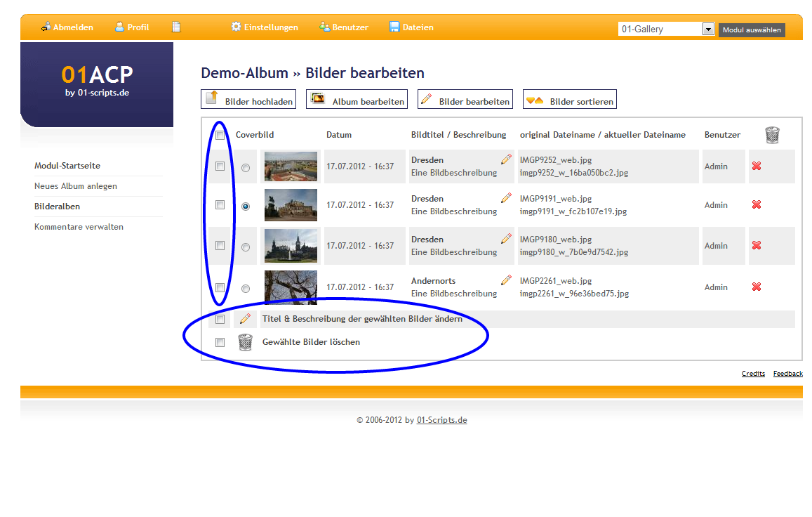Edit title pencil for IMGP9252_web.jpg row

tap(507, 159)
